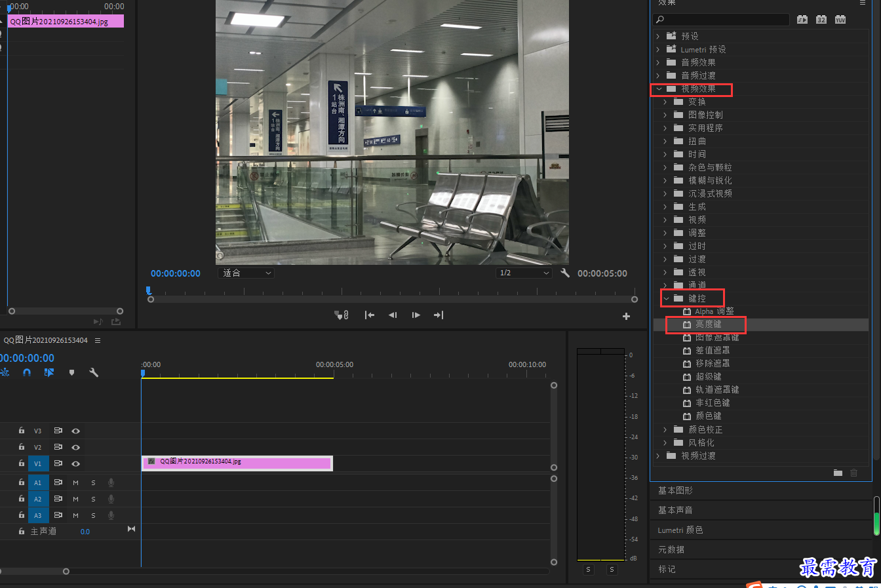The image size is (881, 588).
Task: Click the Effects search field
Action: 722,20
